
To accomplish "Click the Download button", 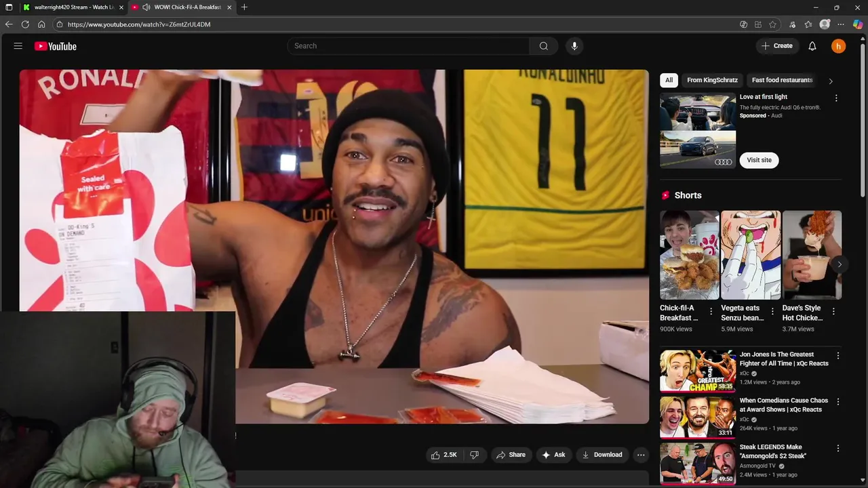I will click(x=602, y=455).
